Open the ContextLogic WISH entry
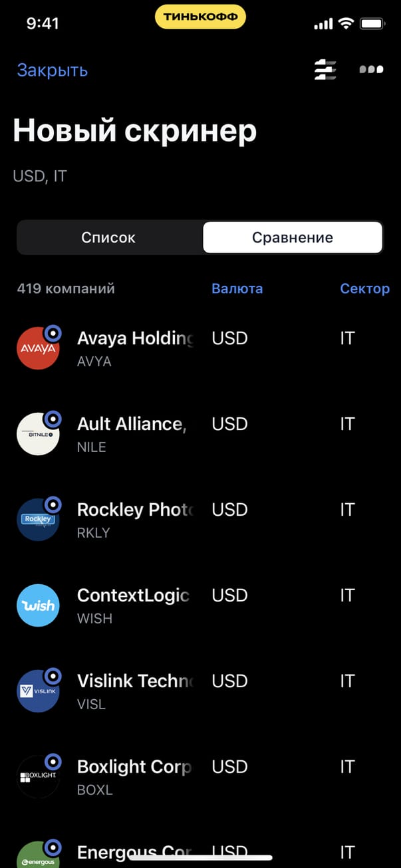The image size is (401, 868). (133, 605)
